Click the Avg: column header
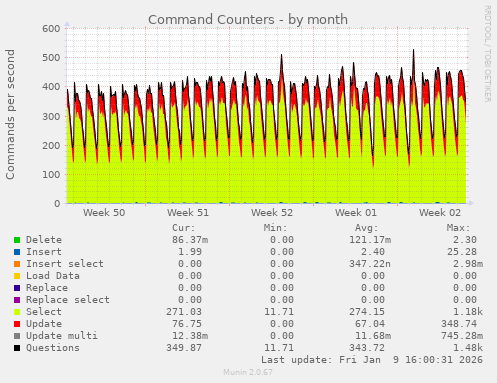 (x=367, y=228)
